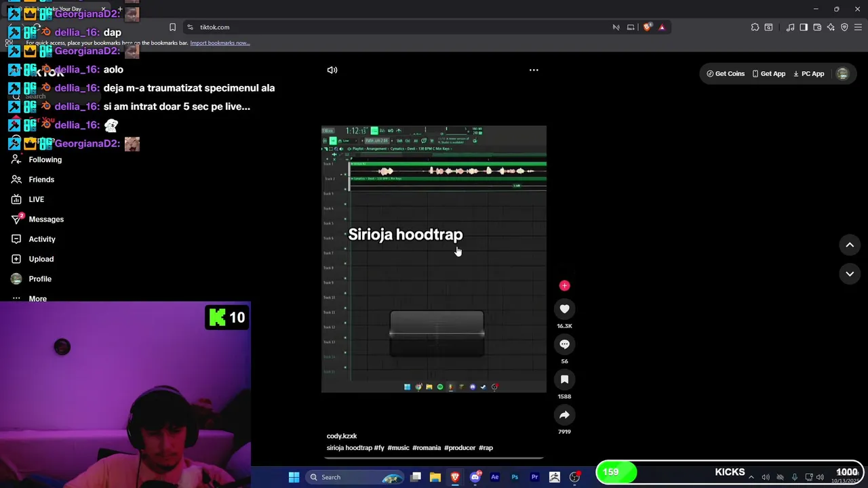Viewport: 868px width, 488px height.
Task: Open the #rap hashtag link
Action: point(486,448)
